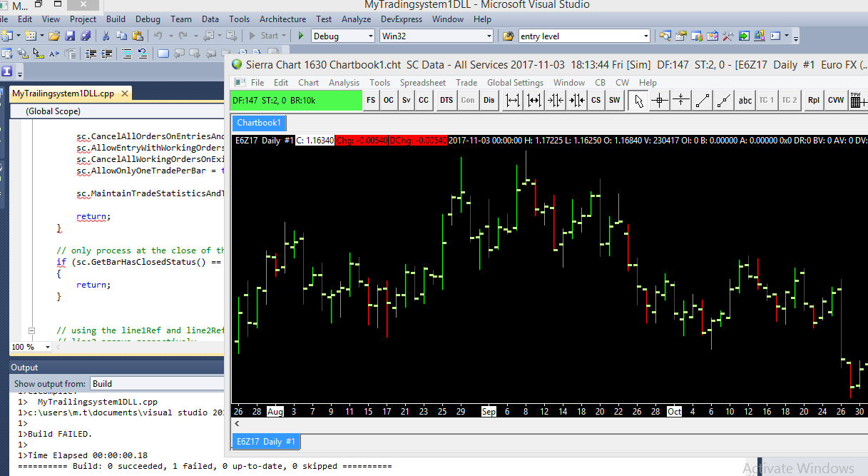The height and width of the screenshot is (476, 868).
Task: Click the Copy icon in Visual Studio toolbar
Action: click(121, 36)
